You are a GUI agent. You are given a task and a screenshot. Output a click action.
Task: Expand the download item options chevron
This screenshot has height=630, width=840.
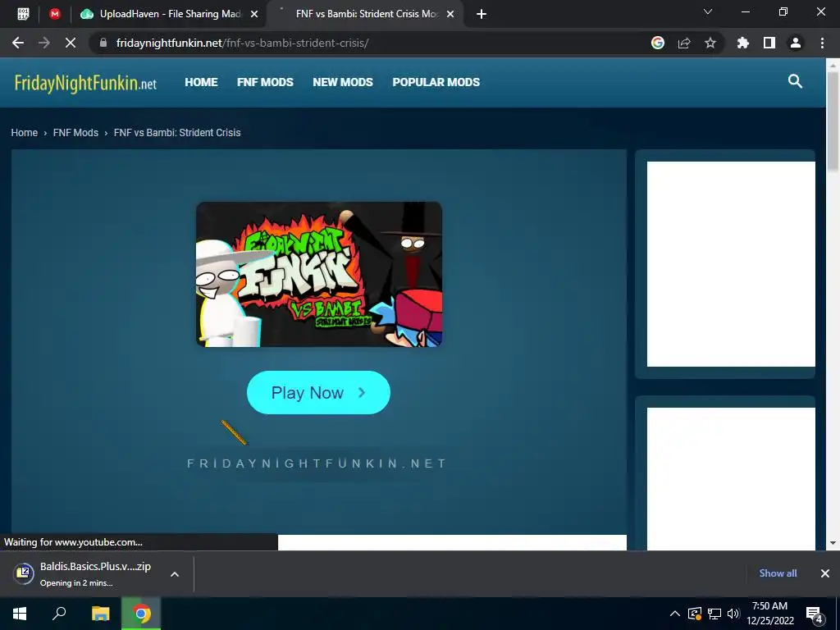click(x=174, y=573)
